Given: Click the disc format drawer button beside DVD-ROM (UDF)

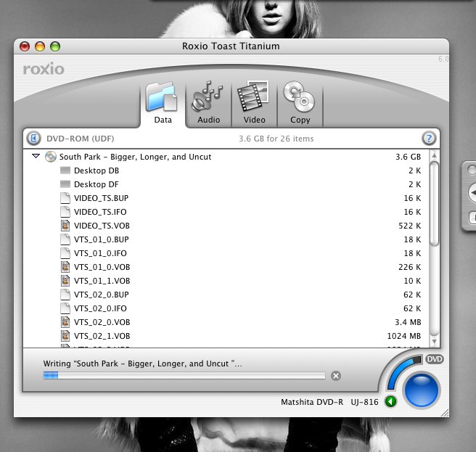Looking at the screenshot, I should 33,139.
